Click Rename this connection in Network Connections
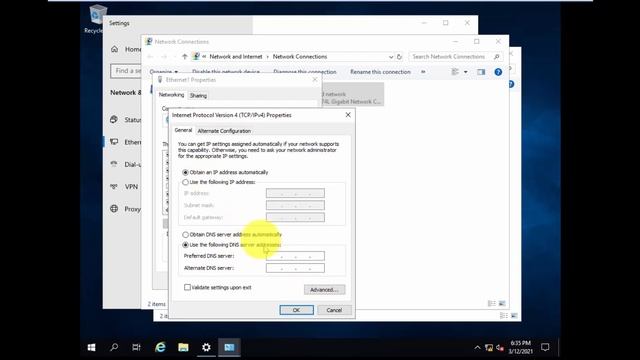640x360 pixels. [x=380, y=72]
